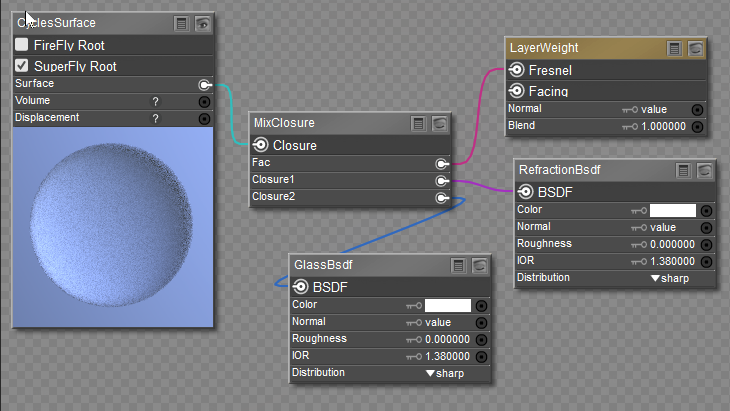Open the RefractionBsdf Distribution sharp dropdown
Viewport: 730px width, 411px height.
tap(669, 278)
